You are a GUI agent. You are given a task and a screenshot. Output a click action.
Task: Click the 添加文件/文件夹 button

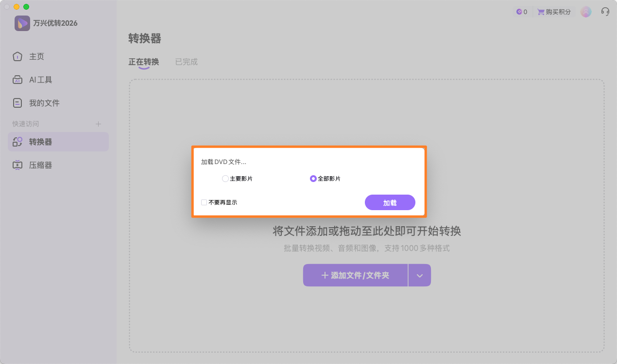point(355,275)
